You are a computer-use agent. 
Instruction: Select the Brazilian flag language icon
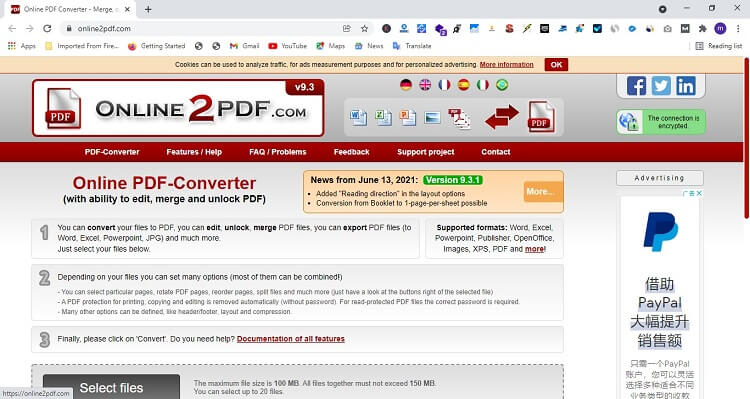502,85
